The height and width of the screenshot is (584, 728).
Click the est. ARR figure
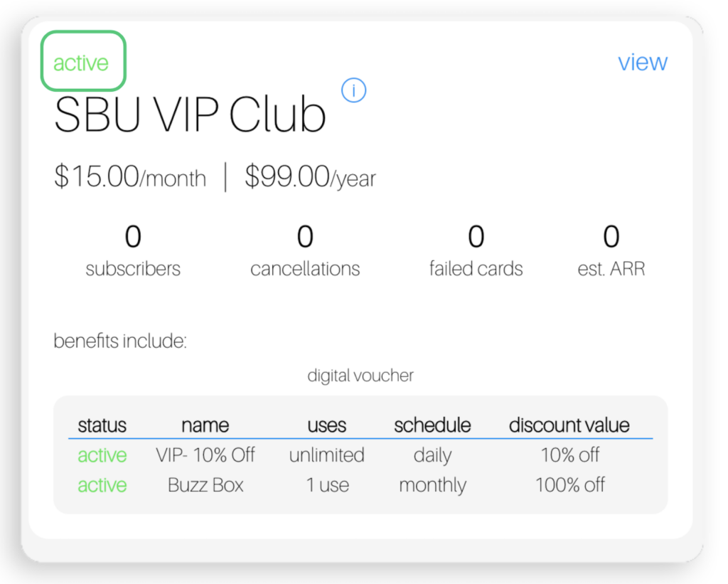point(611,251)
